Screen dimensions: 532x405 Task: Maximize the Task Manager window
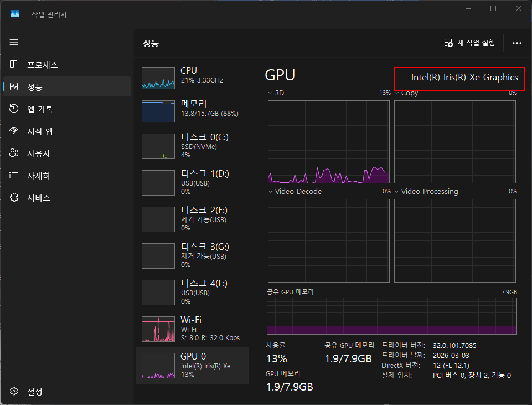coord(493,8)
